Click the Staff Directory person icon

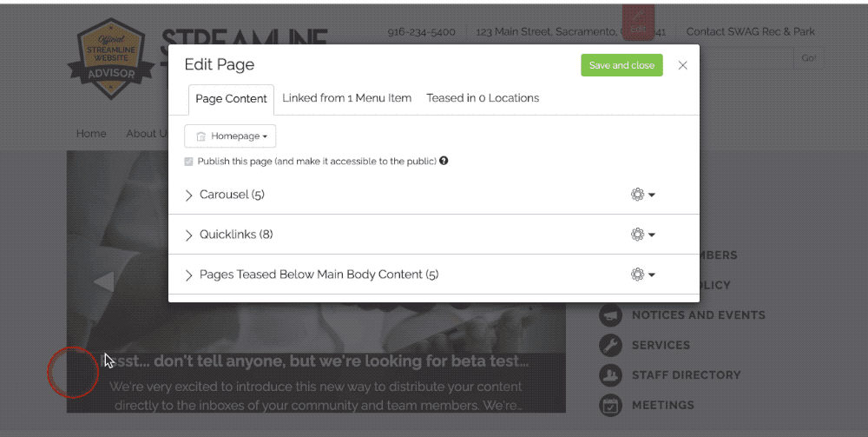click(610, 375)
